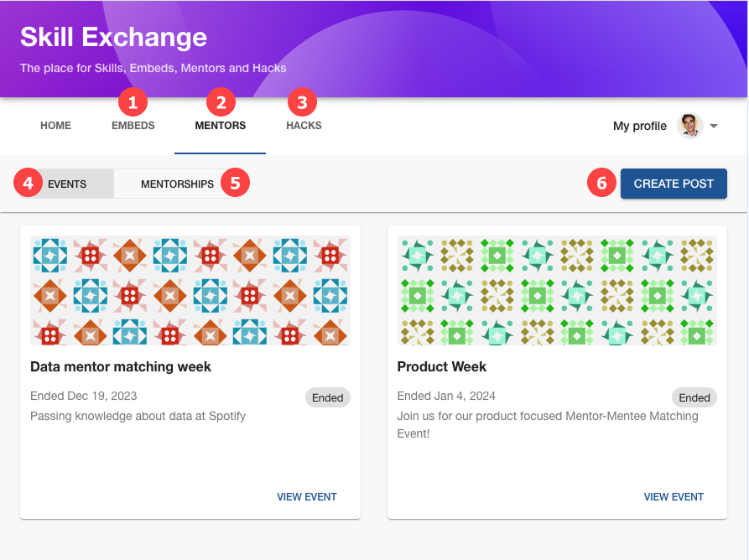The height and width of the screenshot is (560, 749).
Task: Click the Create Post button
Action: click(x=674, y=184)
